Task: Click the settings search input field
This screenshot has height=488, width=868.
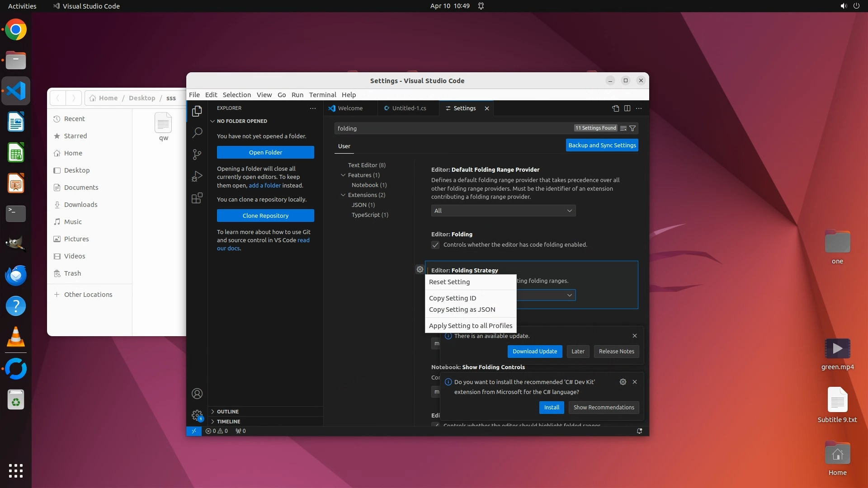Action: [x=452, y=128]
